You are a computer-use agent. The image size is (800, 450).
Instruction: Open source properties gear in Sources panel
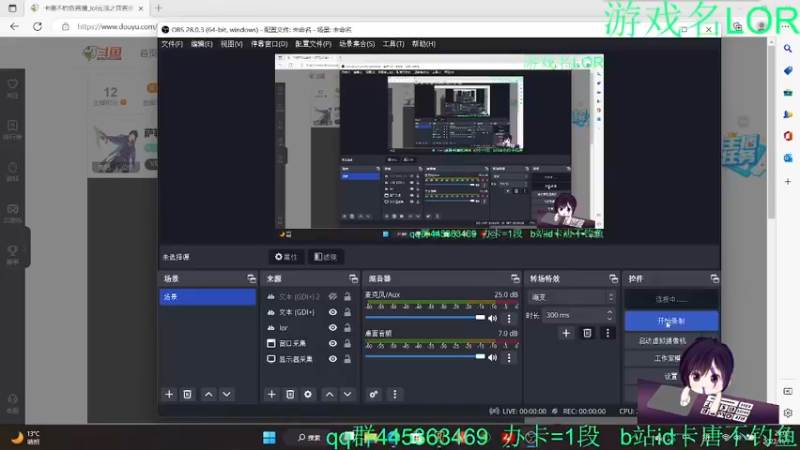pyautogui.click(x=308, y=394)
